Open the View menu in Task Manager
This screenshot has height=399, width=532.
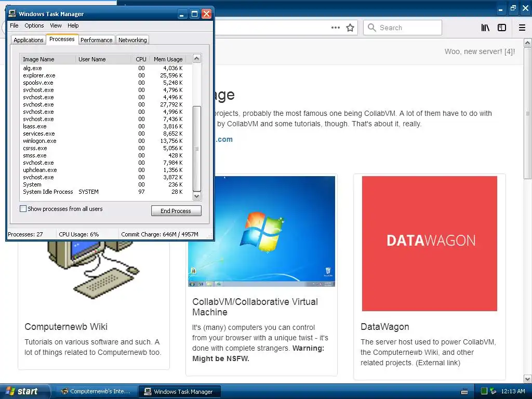point(56,25)
